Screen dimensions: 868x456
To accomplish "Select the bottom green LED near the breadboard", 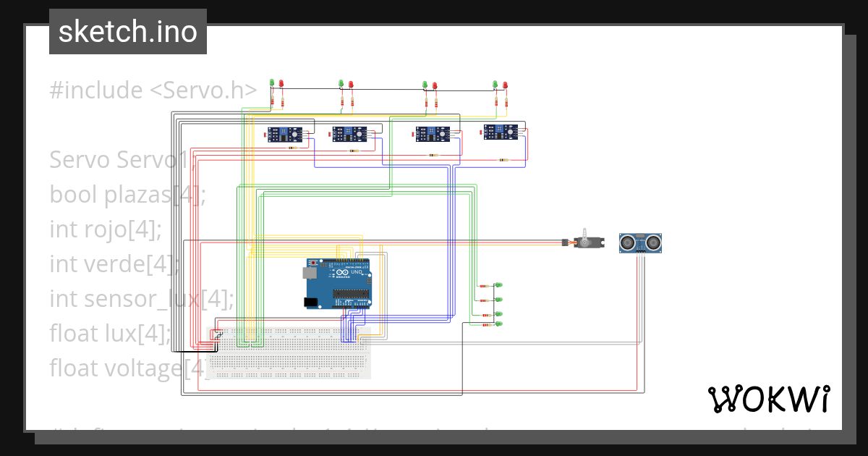I will point(499,324).
